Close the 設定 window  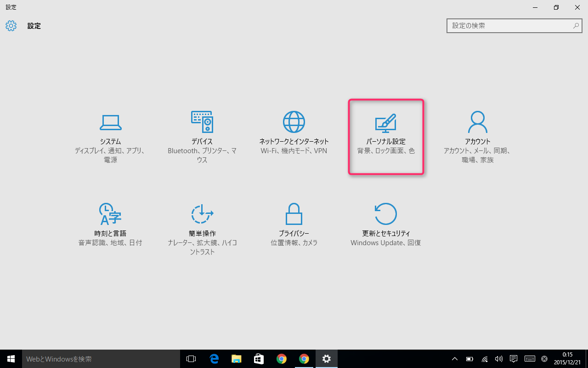coord(577,7)
